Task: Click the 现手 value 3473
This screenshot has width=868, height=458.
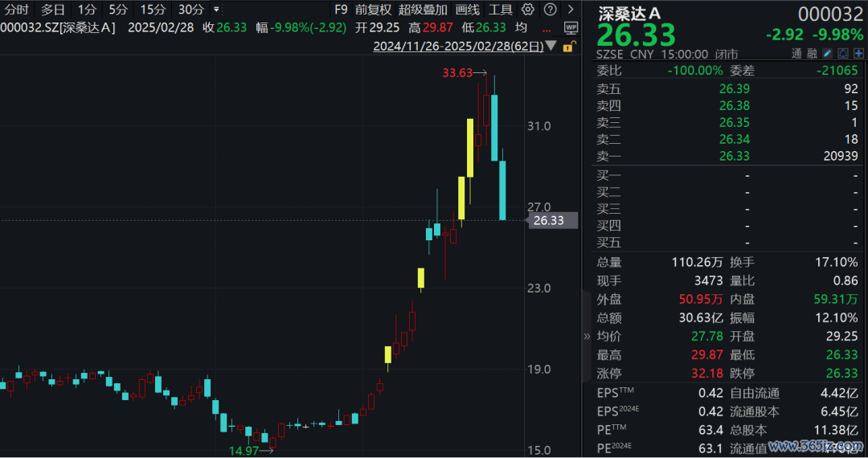Action: coord(709,281)
